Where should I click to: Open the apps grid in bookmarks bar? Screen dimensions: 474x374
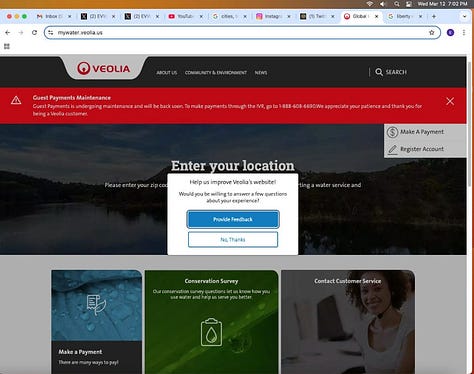click(x=7, y=46)
